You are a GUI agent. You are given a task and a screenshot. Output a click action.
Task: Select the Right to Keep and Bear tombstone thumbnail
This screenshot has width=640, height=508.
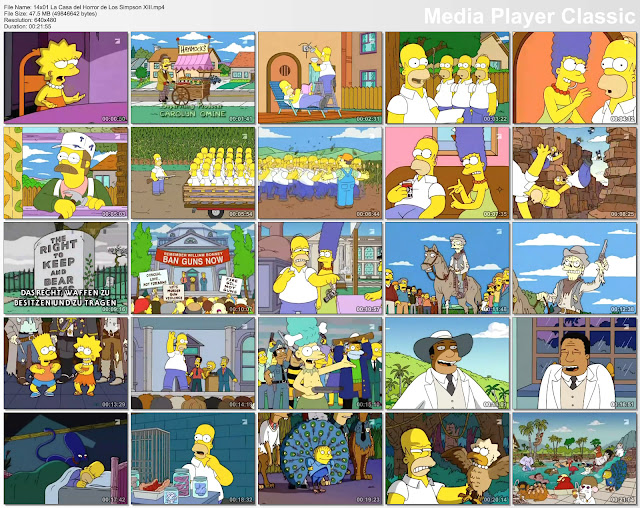[66, 268]
